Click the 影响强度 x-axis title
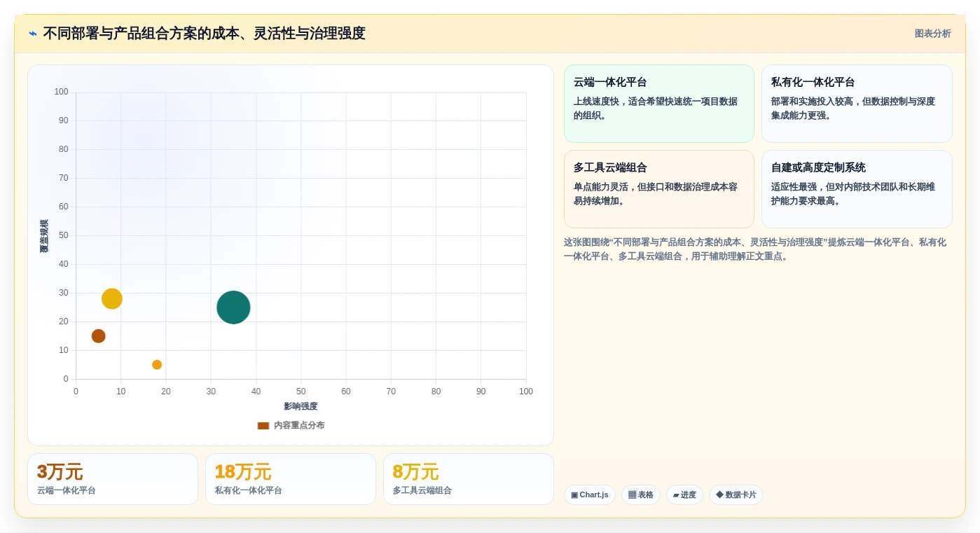This screenshot has width=980, height=533. tap(301, 406)
